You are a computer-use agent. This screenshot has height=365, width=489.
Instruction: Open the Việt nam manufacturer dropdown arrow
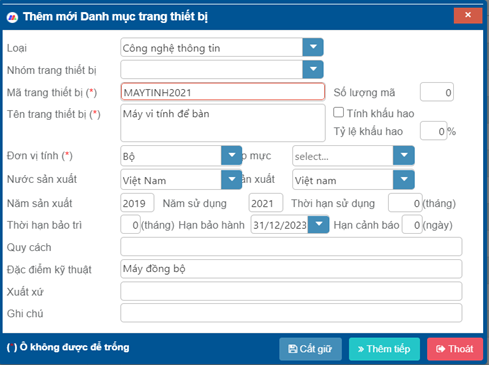point(404,180)
